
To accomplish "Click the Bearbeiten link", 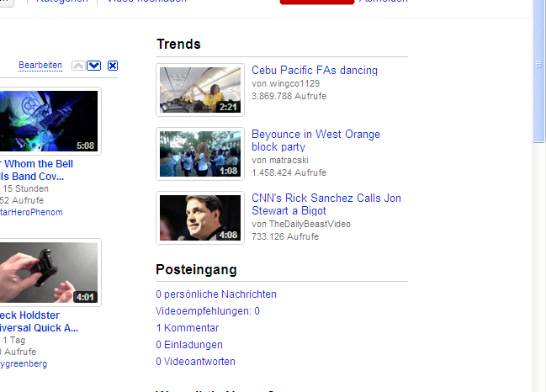I will click(40, 65).
